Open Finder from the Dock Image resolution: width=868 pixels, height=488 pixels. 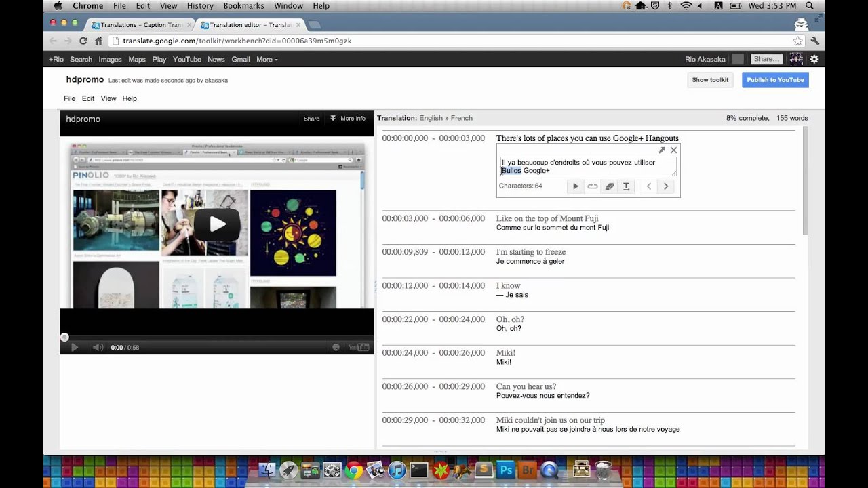(268, 469)
